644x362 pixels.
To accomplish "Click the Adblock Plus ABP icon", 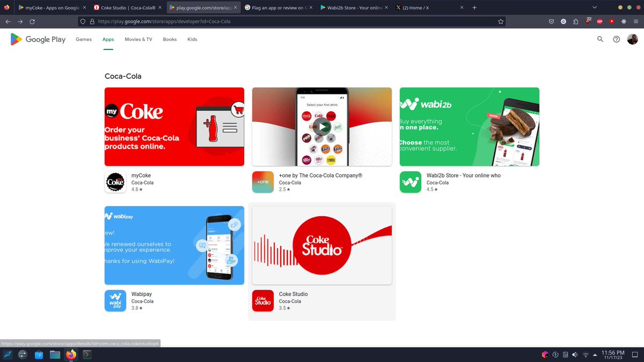I will [x=600, y=21].
